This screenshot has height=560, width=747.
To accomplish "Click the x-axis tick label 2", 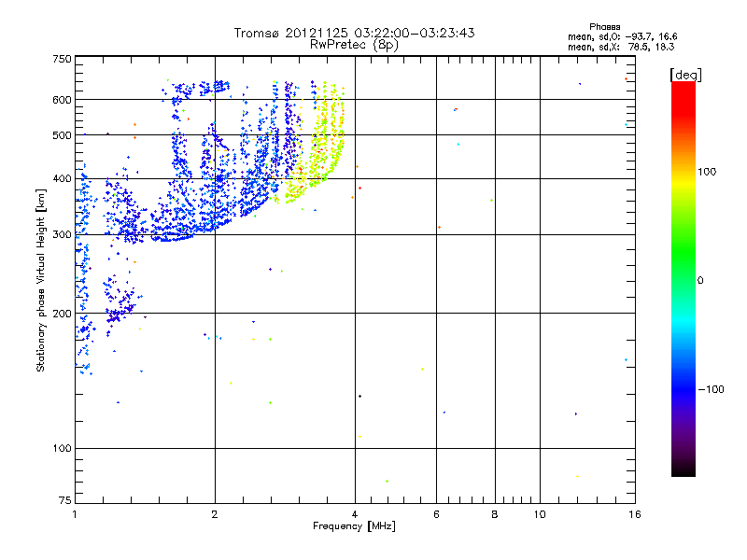I will 215,514.
